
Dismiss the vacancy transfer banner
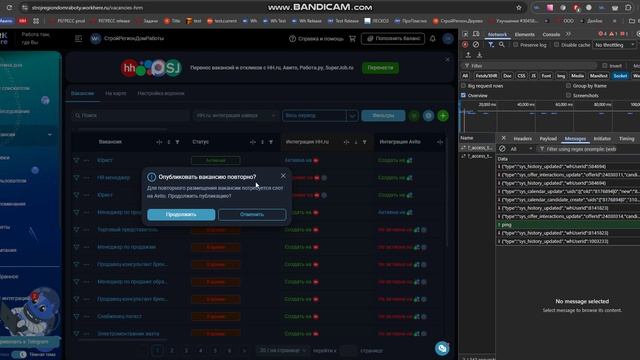tap(447, 60)
